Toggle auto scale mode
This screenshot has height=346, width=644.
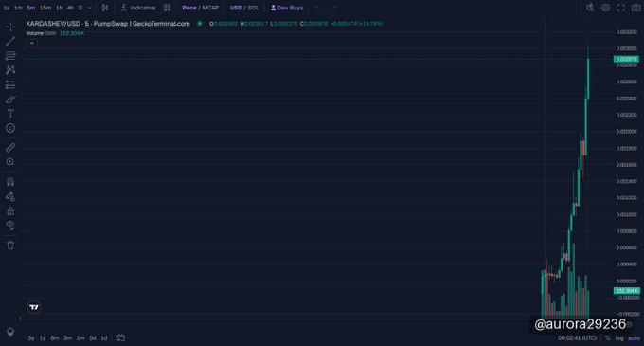[x=634, y=337]
